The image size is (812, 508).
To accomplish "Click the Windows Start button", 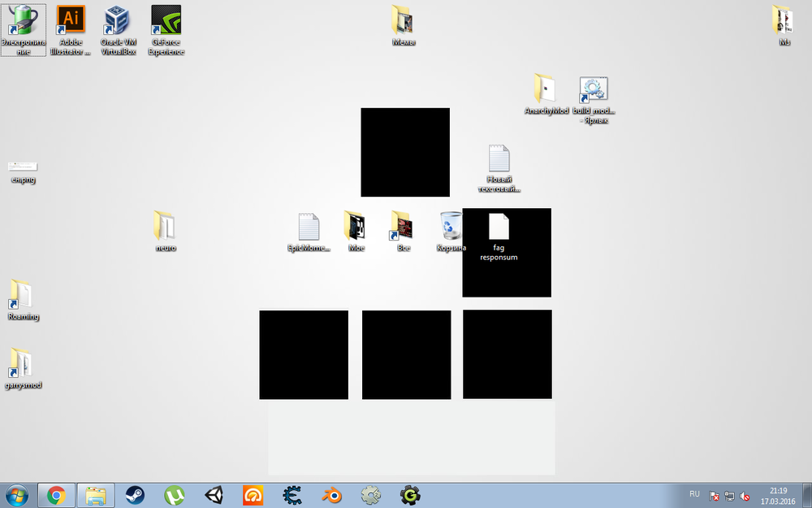I will (16, 495).
